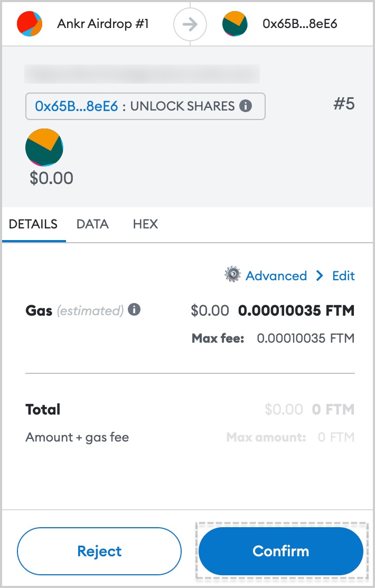Open Advanced gas settings link
This screenshot has height=588, width=375.
pos(276,275)
